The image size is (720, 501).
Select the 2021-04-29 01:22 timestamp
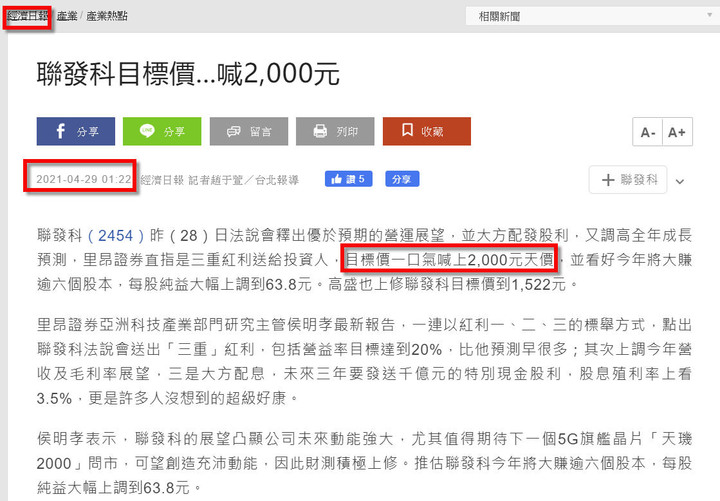coord(84,179)
